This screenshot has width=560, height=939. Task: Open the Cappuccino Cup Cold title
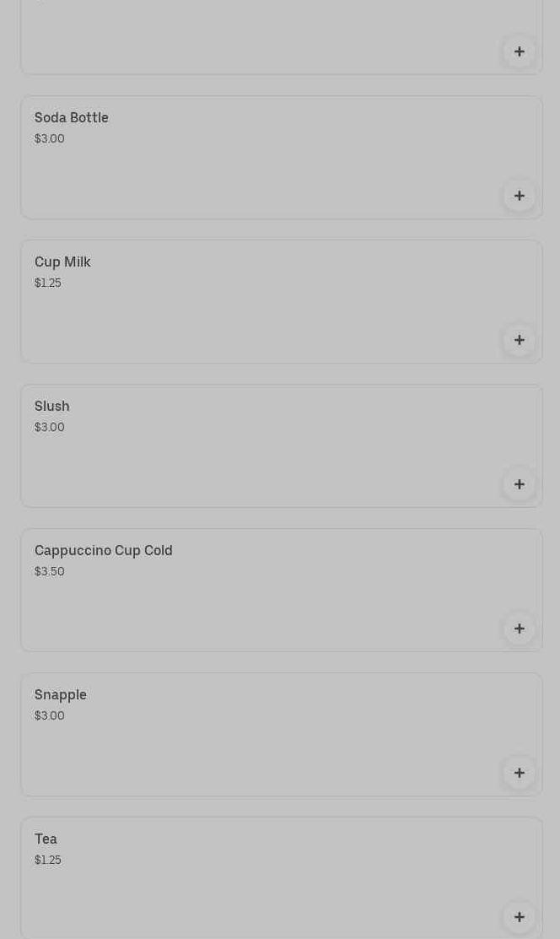[104, 551]
